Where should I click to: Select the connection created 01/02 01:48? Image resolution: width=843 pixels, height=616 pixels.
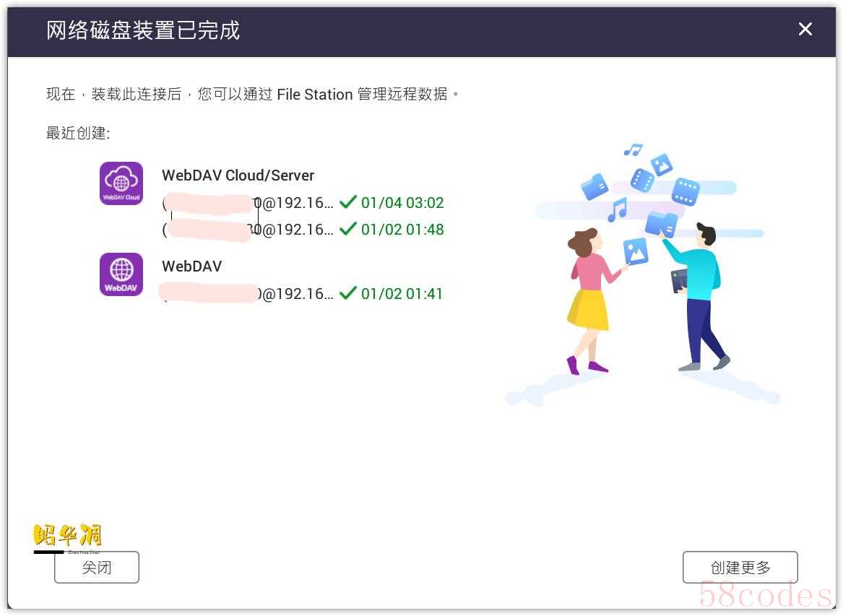303,230
